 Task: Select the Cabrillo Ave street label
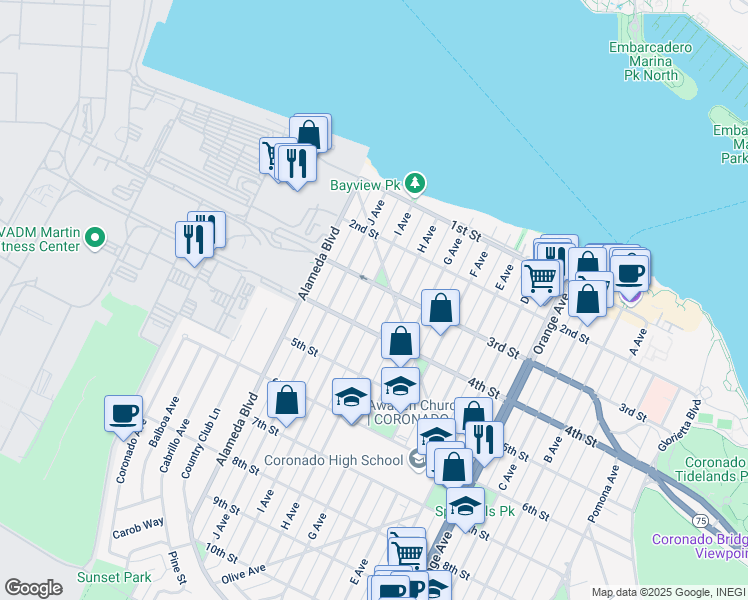[x=175, y=446]
